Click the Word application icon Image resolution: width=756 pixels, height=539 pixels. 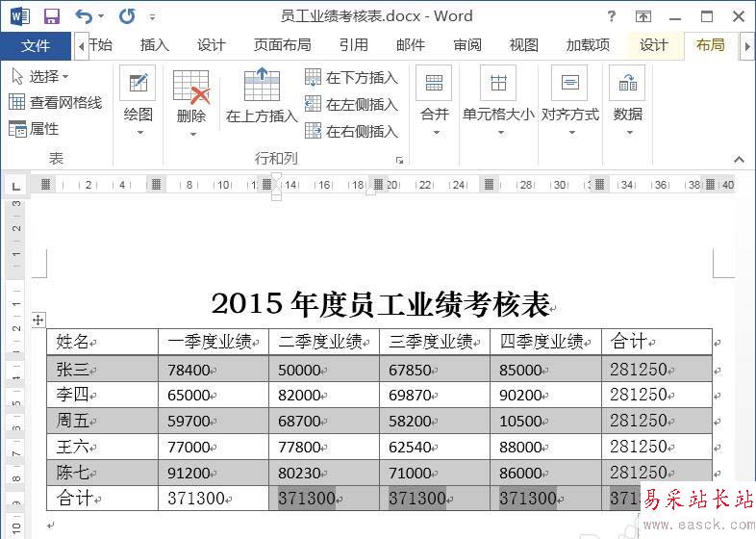(20, 17)
